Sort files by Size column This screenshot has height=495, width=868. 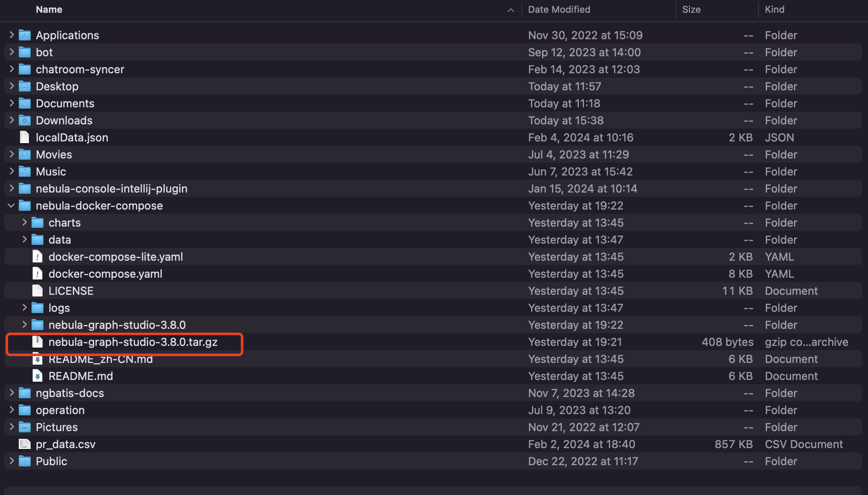[691, 10]
